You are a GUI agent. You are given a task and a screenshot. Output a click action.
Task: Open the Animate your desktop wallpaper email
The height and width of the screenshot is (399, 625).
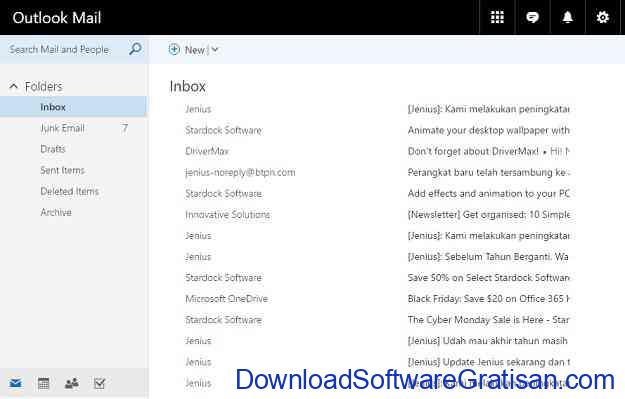(377, 130)
